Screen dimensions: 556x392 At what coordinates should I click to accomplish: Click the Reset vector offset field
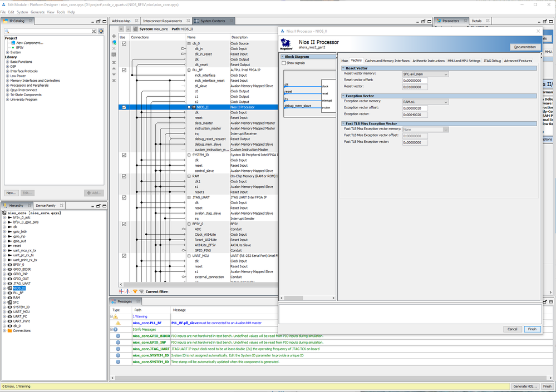click(415, 80)
